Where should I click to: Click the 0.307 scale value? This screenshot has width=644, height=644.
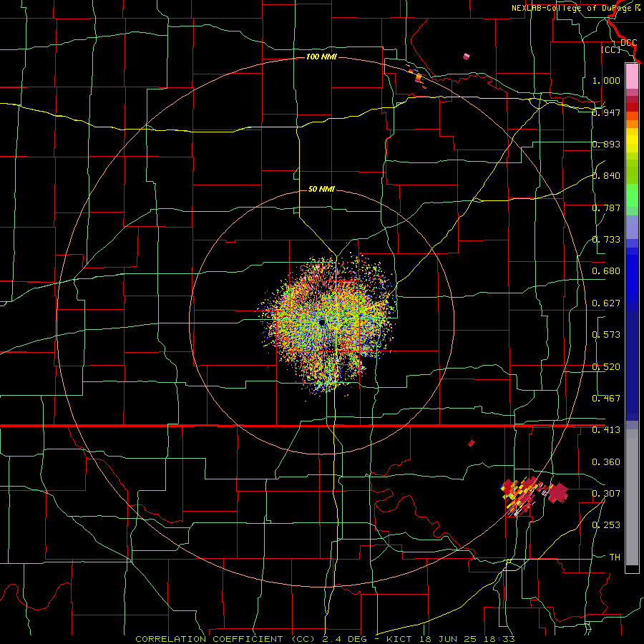[606, 493]
